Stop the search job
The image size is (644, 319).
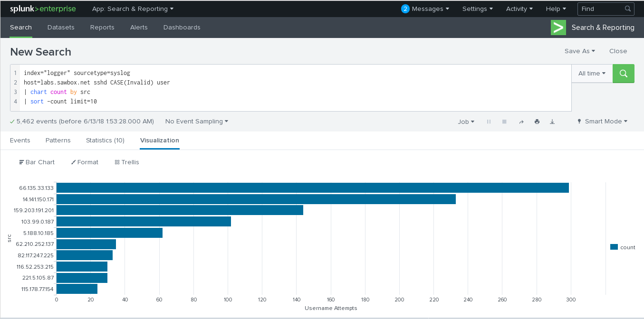(x=504, y=122)
